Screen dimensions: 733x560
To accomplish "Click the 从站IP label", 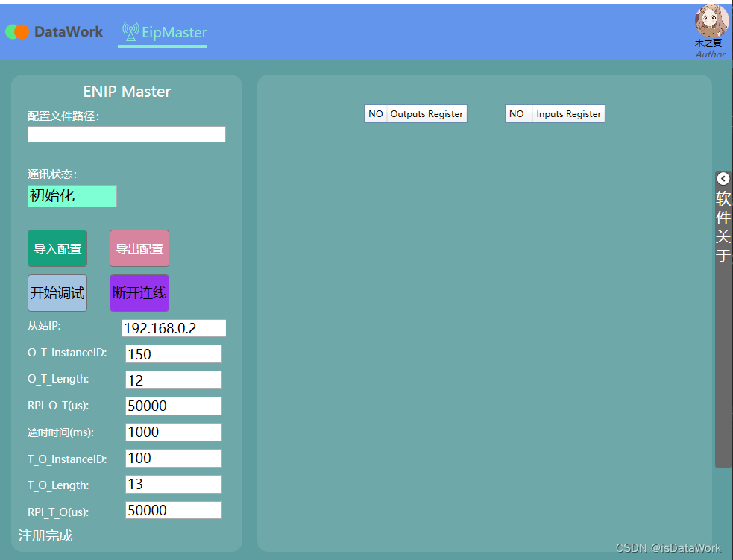I will click(x=45, y=326).
